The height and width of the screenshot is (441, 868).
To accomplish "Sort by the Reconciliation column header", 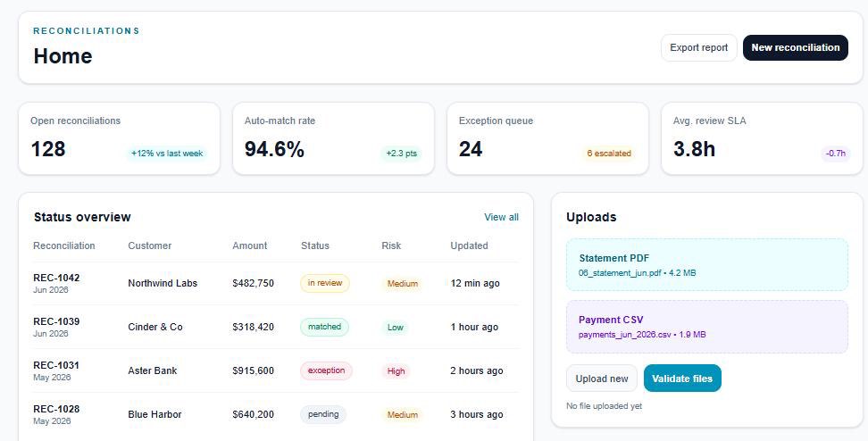I will pos(64,245).
